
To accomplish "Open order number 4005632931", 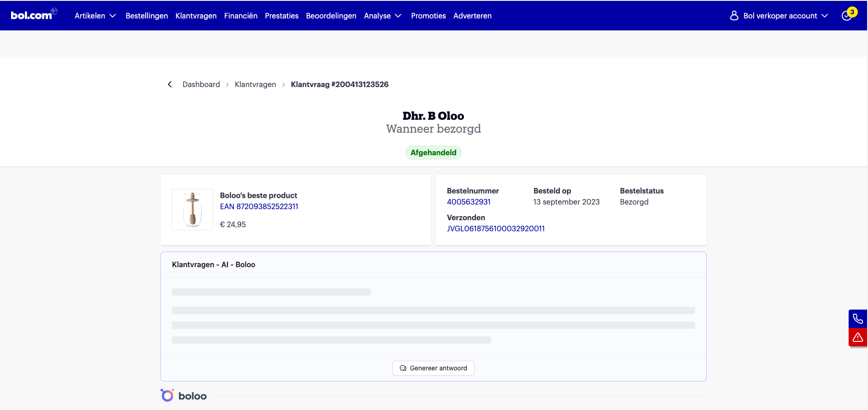I will coord(469,202).
